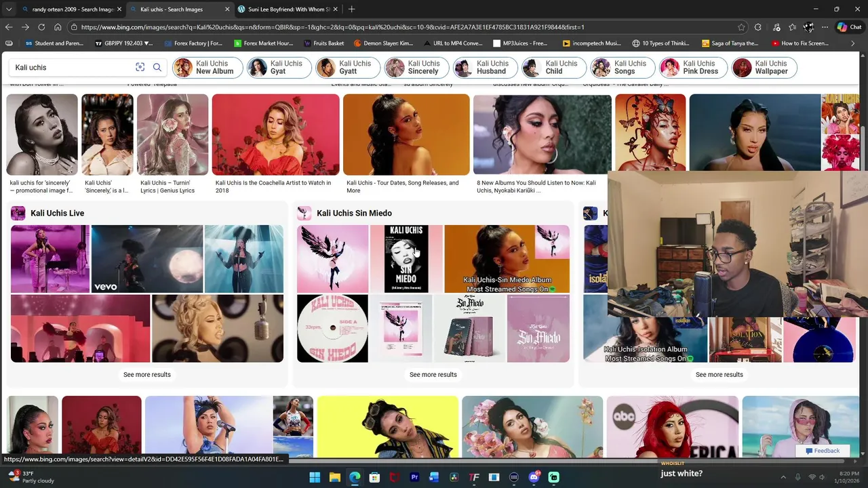Open the red McAfee taskbar icon
868x488 pixels.
tap(395, 477)
